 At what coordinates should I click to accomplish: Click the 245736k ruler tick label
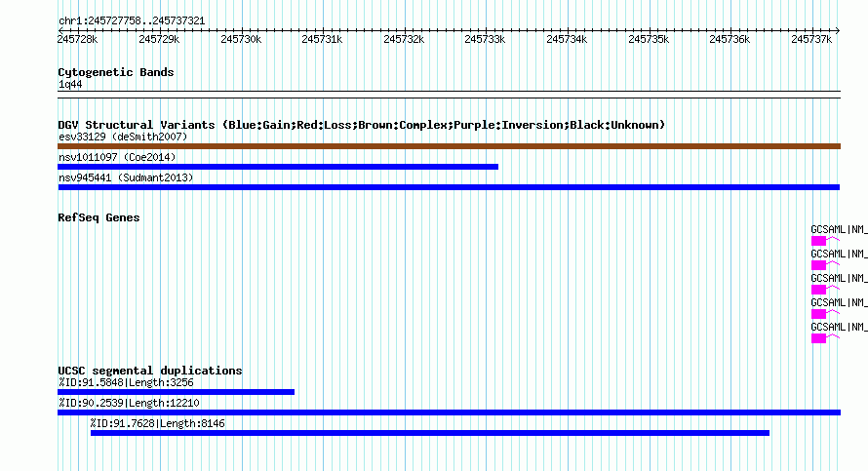(730, 39)
